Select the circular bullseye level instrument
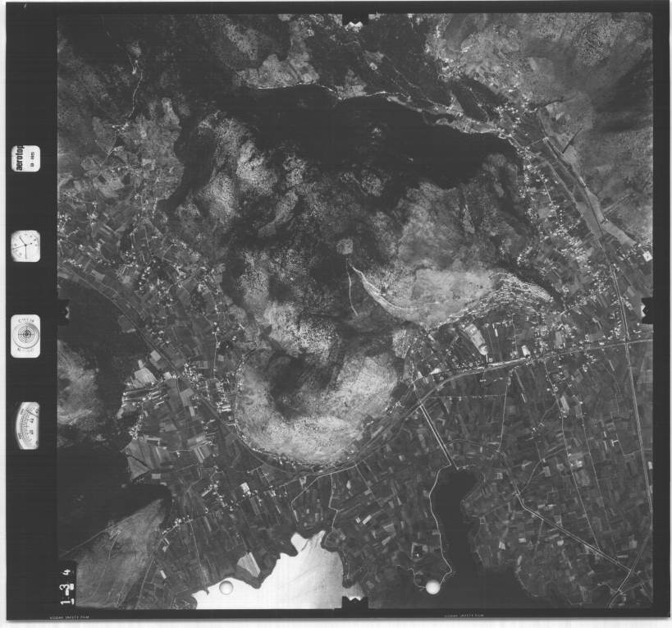 point(25,336)
